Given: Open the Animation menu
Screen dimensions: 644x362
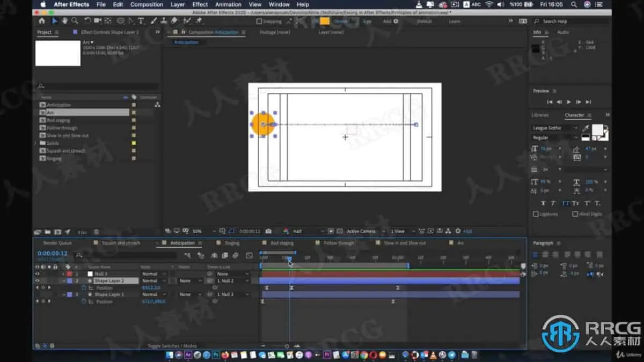Looking at the screenshot, I should click(228, 4).
